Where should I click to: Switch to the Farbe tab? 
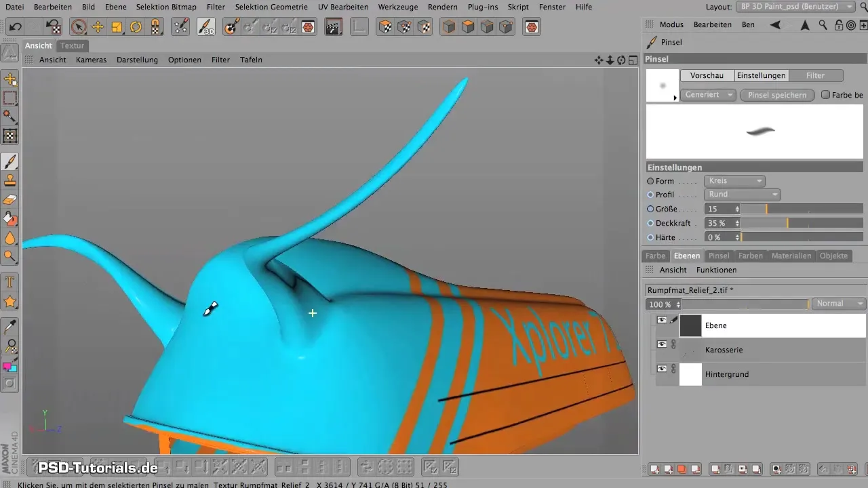coord(656,256)
